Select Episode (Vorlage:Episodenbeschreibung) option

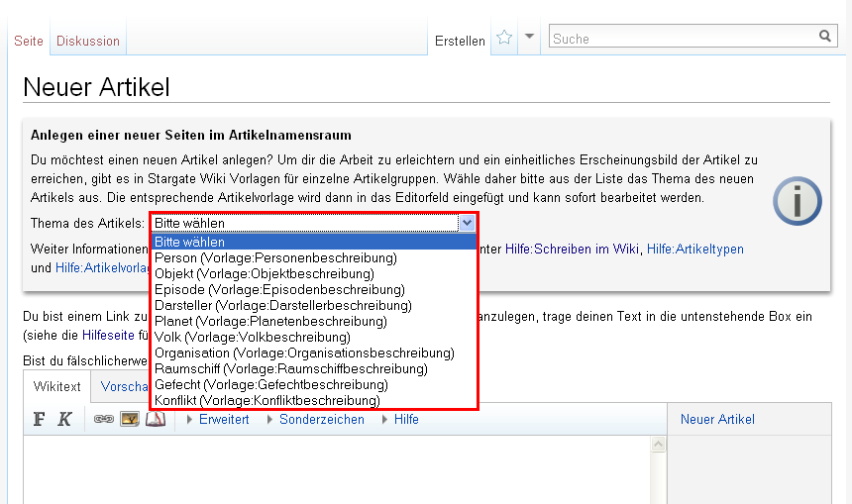tap(279, 289)
